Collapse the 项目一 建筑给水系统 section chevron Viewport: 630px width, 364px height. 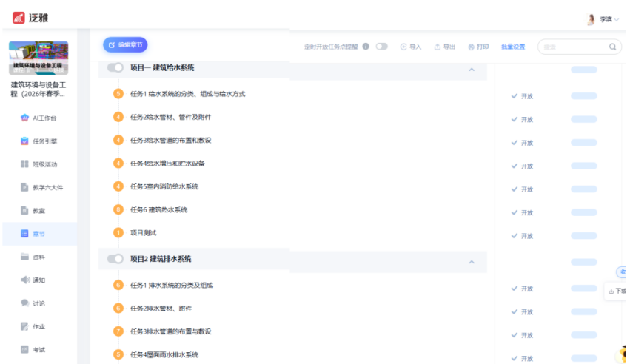[x=472, y=70]
